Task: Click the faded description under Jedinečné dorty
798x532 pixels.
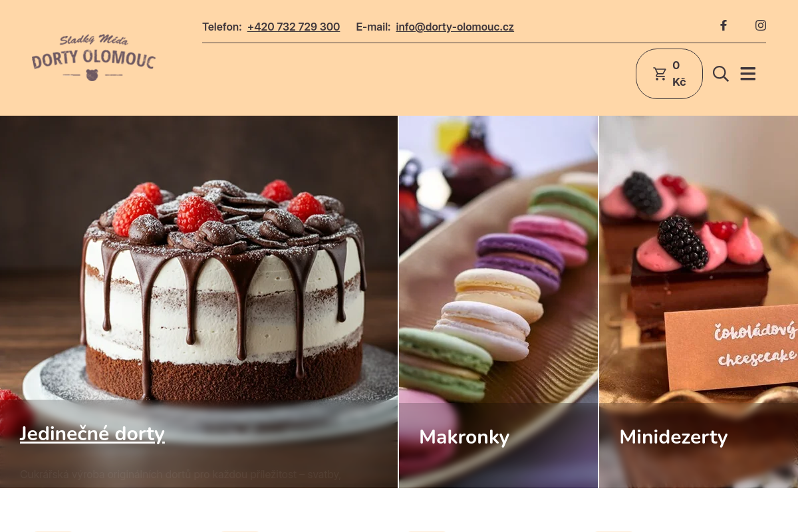Action: pos(180,474)
